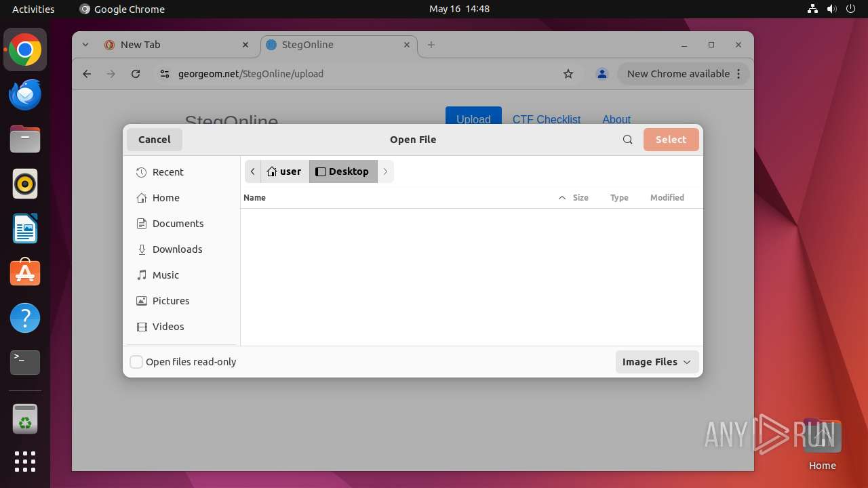Open the About link on StegOnline
Screen dimensions: 868x488
[x=616, y=119]
